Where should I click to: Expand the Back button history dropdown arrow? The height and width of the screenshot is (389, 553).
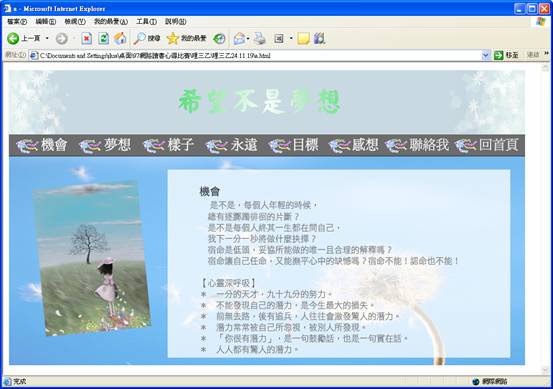click(x=47, y=38)
